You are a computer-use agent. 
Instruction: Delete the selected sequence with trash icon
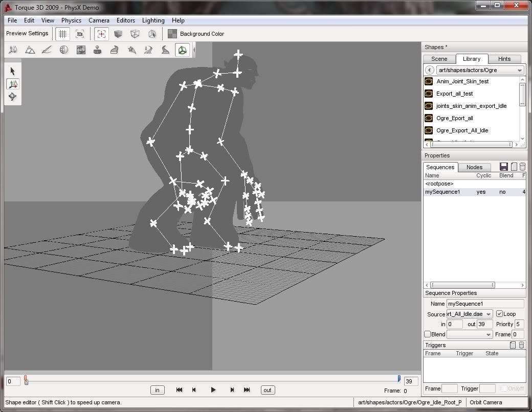(522, 167)
